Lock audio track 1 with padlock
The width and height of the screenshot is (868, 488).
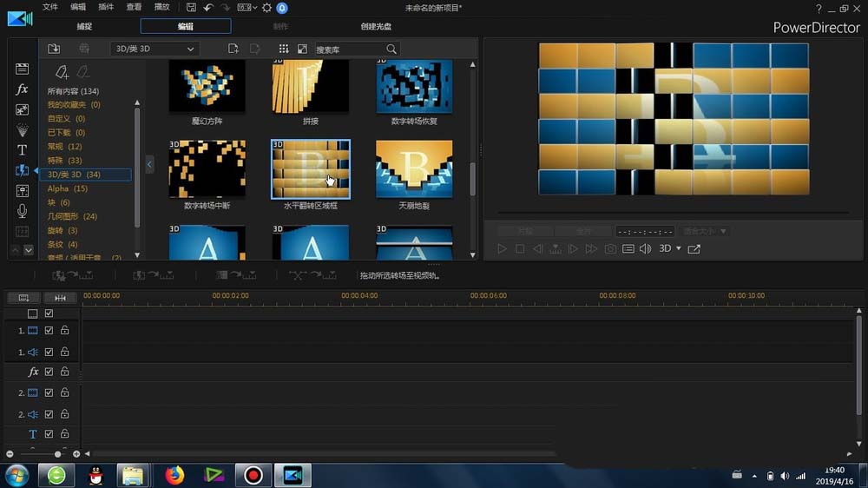point(64,352)
